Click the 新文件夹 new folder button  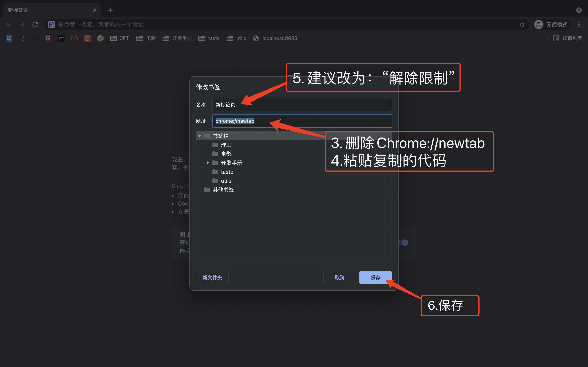(212, 277)
